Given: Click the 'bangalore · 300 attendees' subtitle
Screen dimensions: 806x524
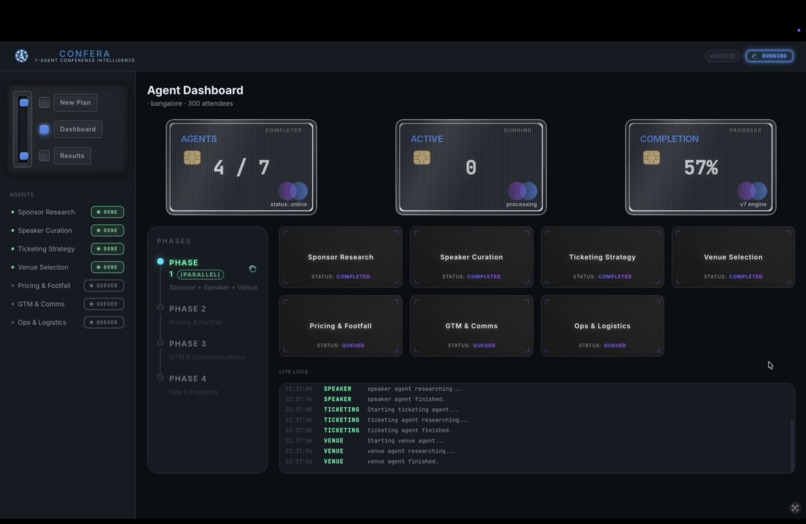Looking at the screenshot, I should (190, 103).
